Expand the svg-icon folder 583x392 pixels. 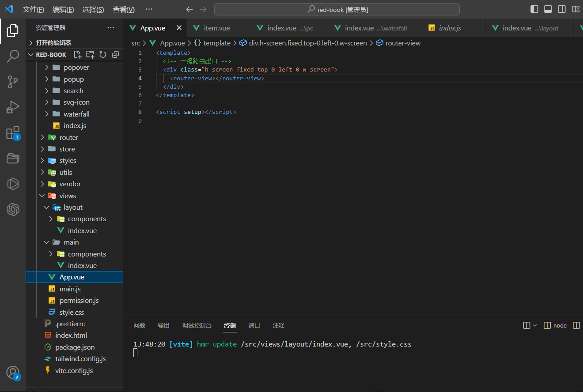coord(74,102)
